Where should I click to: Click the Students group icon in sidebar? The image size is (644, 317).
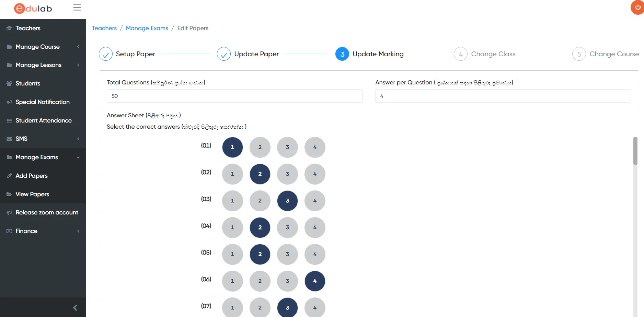(x=9, y=83)
